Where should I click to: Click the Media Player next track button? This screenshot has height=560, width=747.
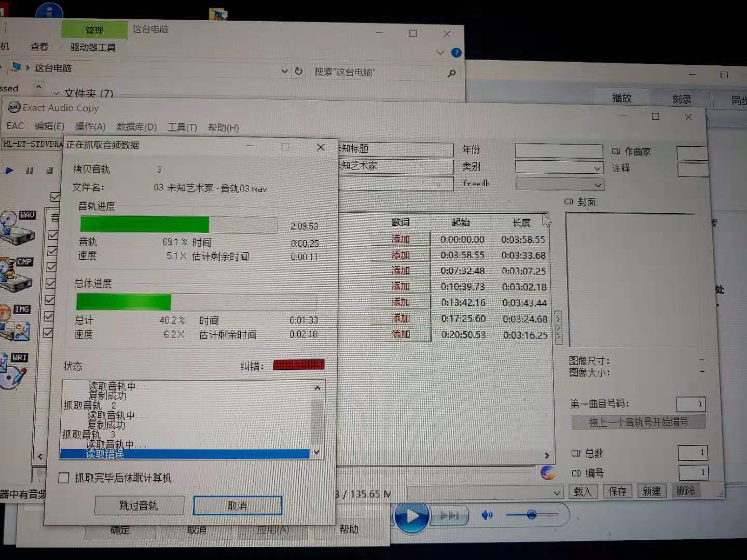point(449,515)
